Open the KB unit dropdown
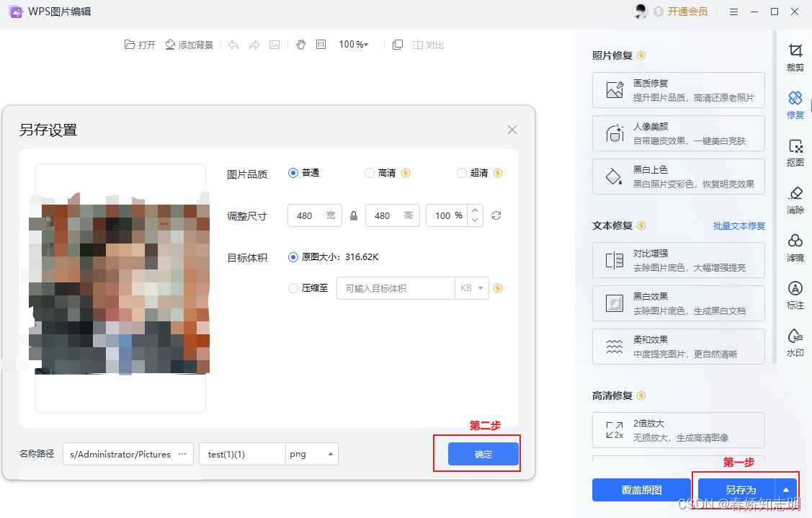The width and height of the screenshot is (812, 518). tap(472, 288)
